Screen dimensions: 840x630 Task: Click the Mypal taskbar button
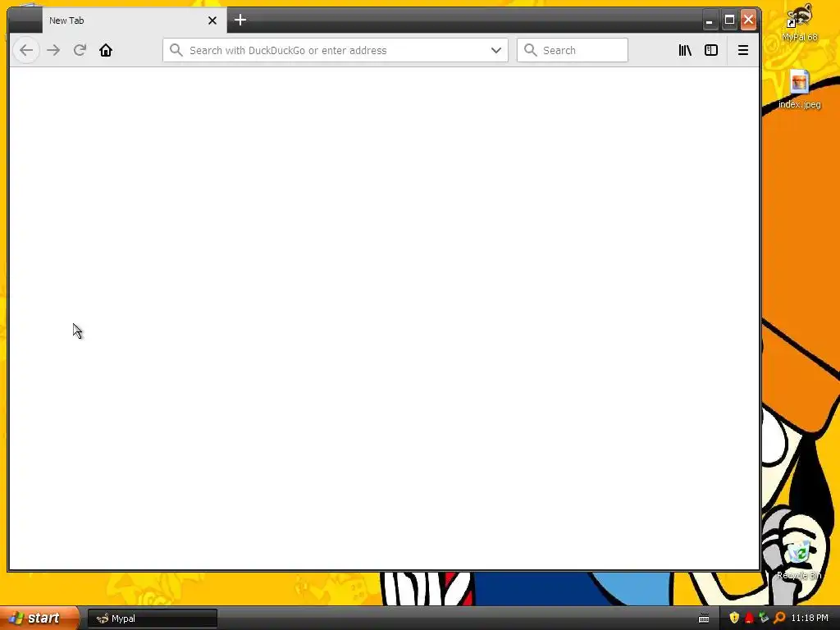coord(152,619)
